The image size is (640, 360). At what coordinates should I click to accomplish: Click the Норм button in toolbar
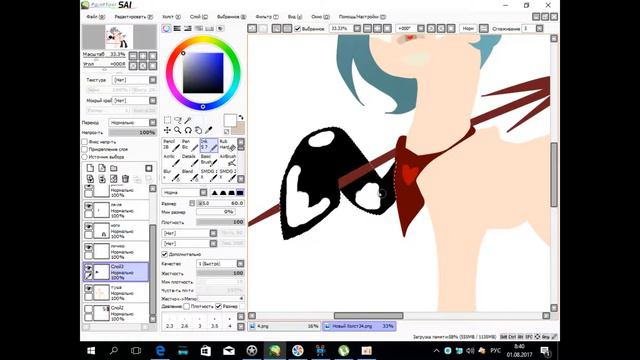coord(468,28)
